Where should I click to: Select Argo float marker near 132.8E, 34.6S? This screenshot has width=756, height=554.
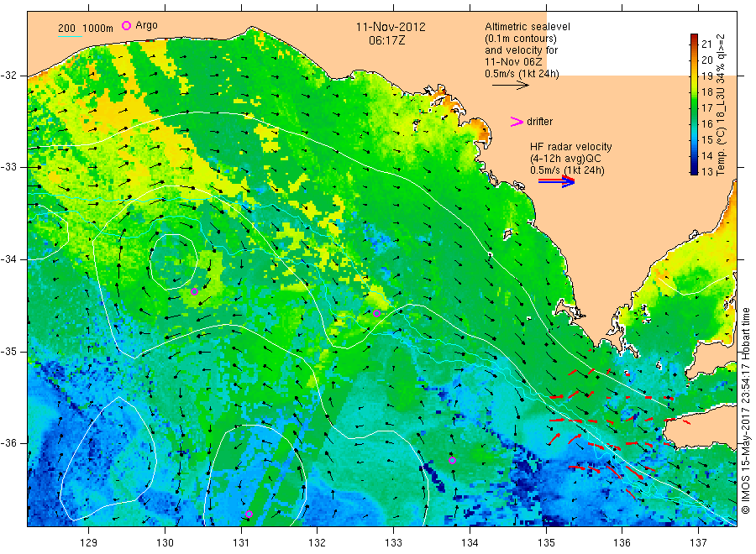point(377,314)
